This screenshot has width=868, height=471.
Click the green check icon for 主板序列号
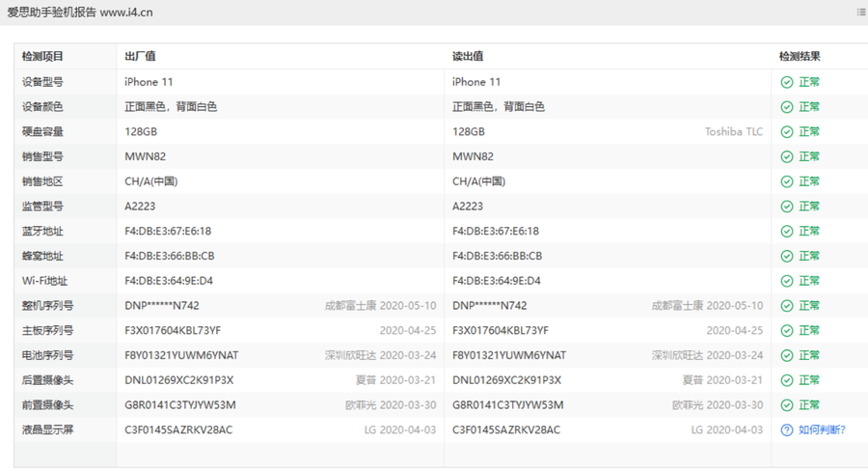pyautogui.click(x=787, y=331)
